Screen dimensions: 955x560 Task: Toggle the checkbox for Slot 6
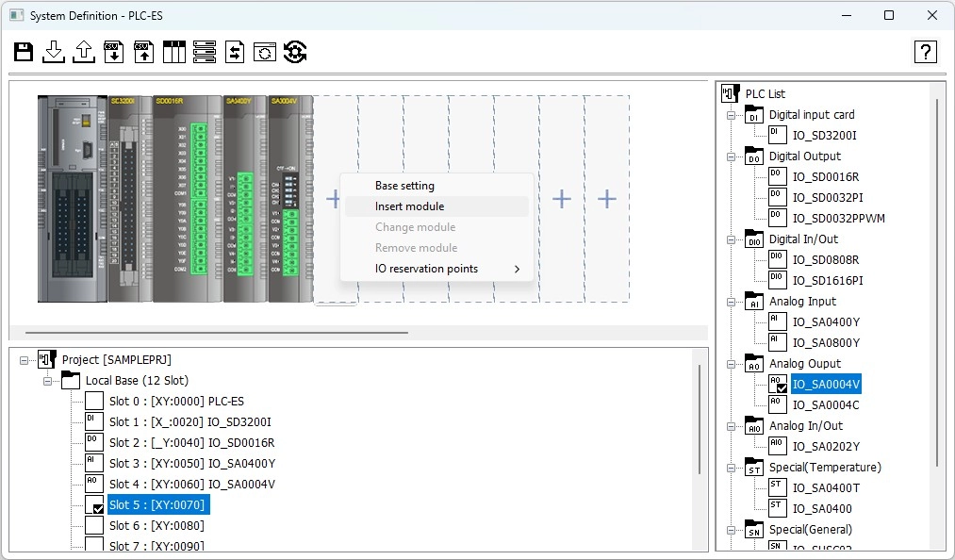[x=93, y=525]
